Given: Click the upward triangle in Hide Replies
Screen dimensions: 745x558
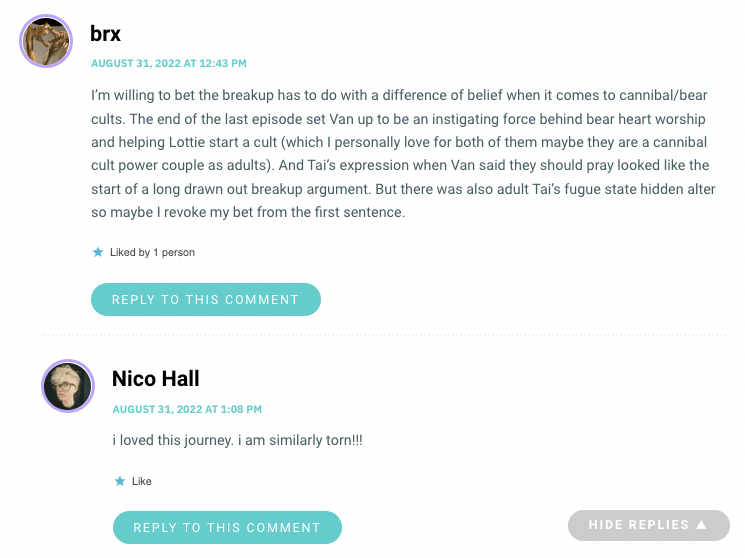Looking at the screenshot, I should [x=702, y=525].
